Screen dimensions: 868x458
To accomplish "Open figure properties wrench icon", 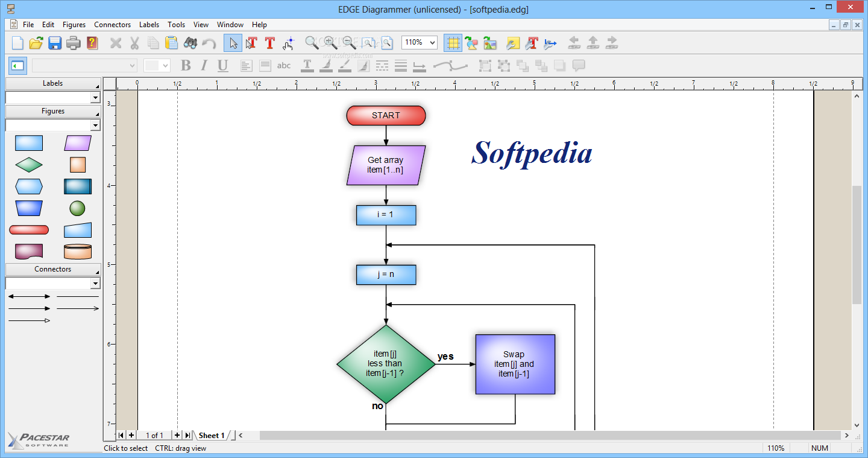I will (x=513, y=43).
